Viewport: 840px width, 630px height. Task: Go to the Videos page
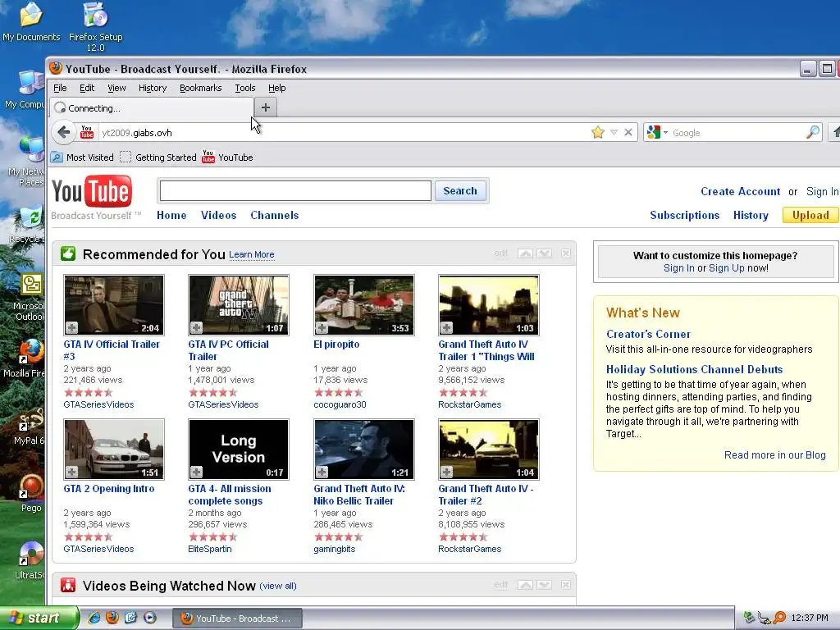pos(218,216)
